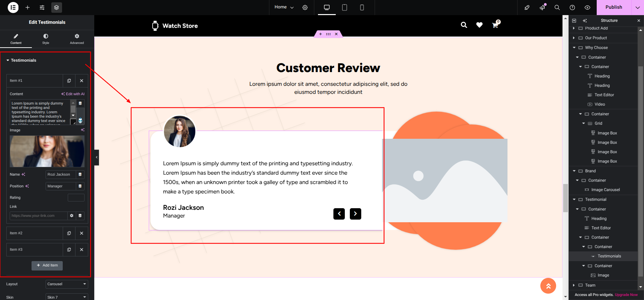
Task: Generate image with AI icon
Action: (x=83, y=130)
